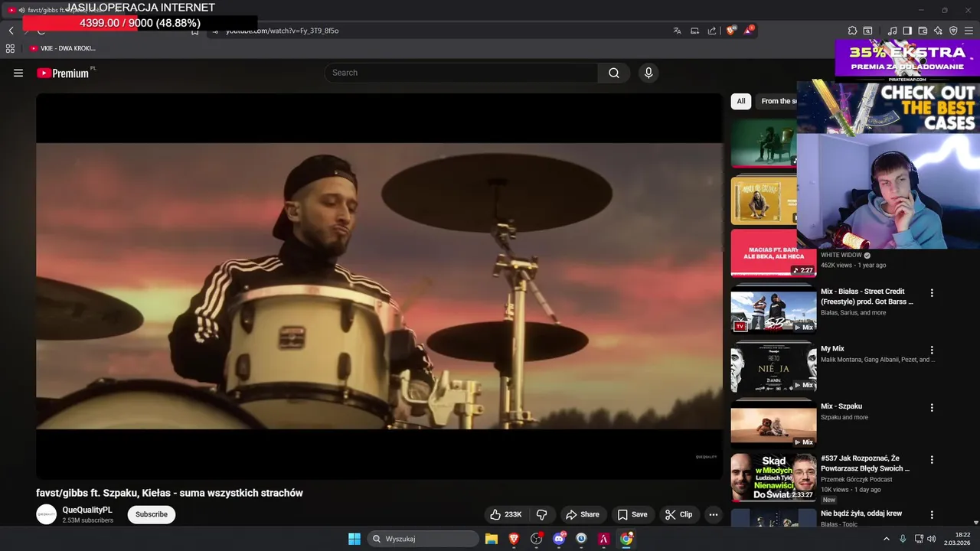Open OBS Studio from the taskbar
Viewport: 980px width, 551px height.
click(537, 539)
